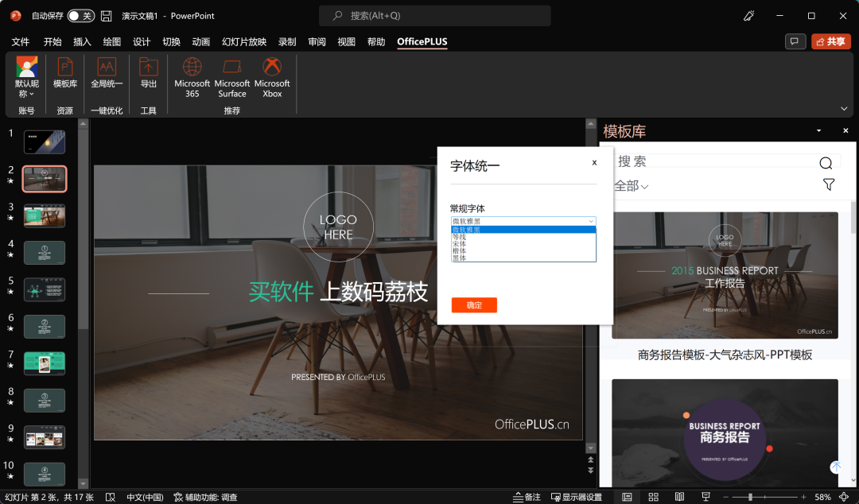Open 2015 BUSINESS REPORT template thumbnail

click(x=725, y=275)
